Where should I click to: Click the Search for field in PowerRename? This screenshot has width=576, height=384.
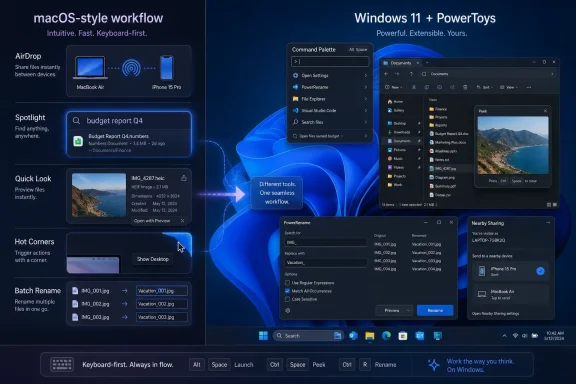tap(325, 242)
